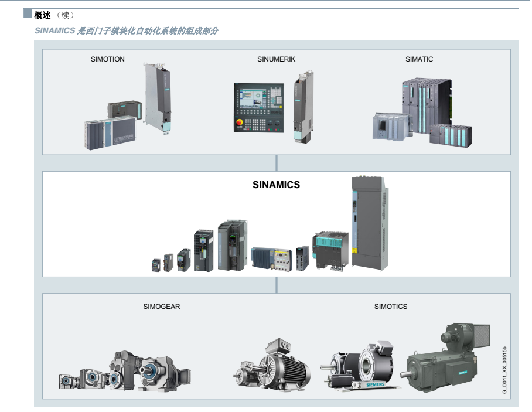Screen dimensions: 532x412
Task: Select the tall SIMATIC rack controller image
Action: pos(426,105)
